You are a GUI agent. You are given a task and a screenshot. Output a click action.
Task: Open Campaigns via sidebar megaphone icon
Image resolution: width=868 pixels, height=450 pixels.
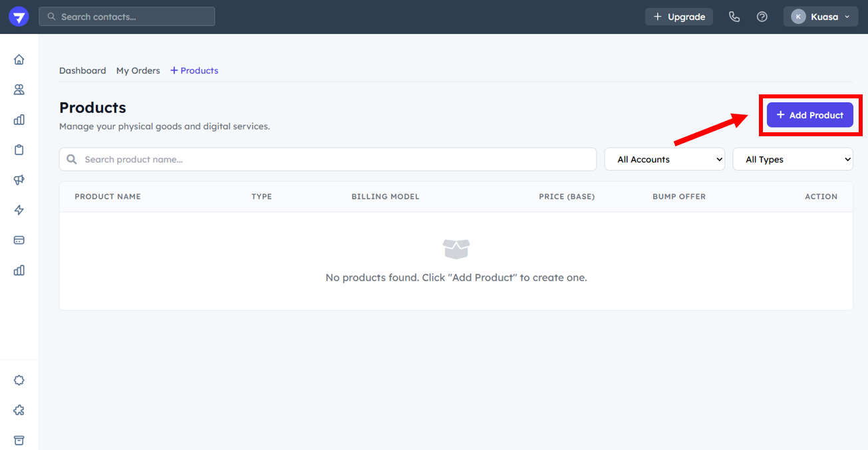(19, 180)
